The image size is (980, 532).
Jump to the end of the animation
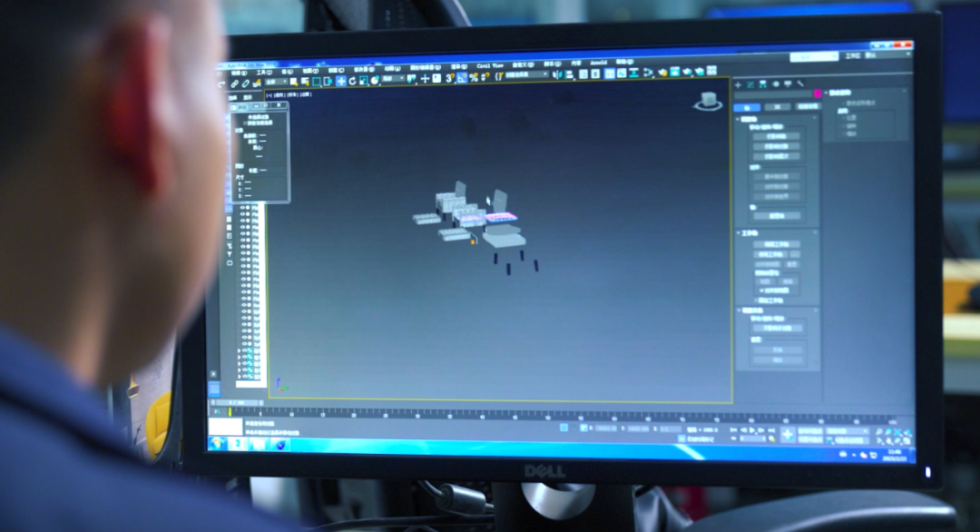[771, 430]
